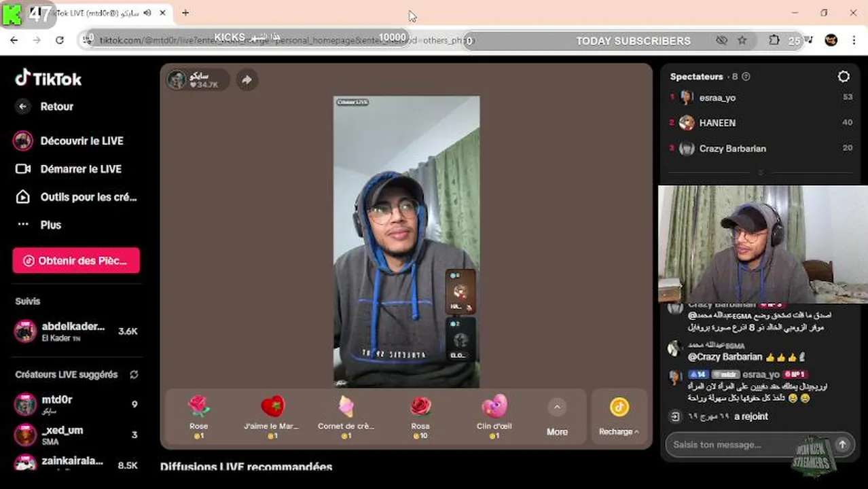Go forward in the browser
868x489 pixels.
click(37, 41)
